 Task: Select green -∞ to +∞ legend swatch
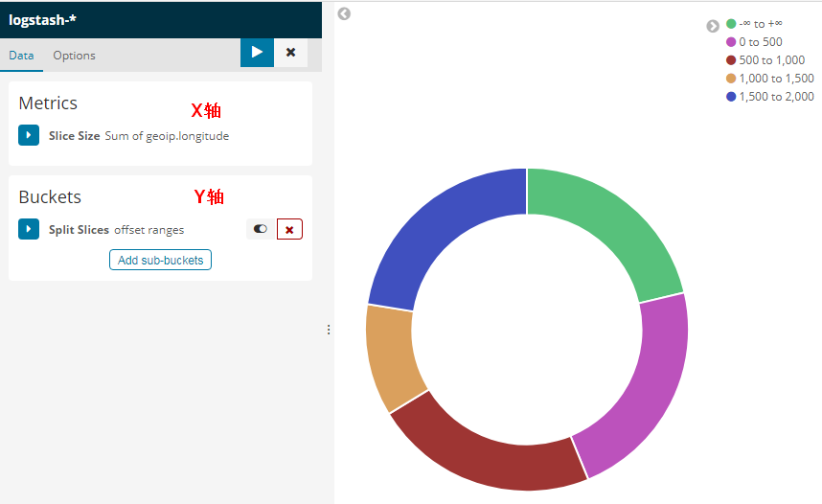pos(731,24)
